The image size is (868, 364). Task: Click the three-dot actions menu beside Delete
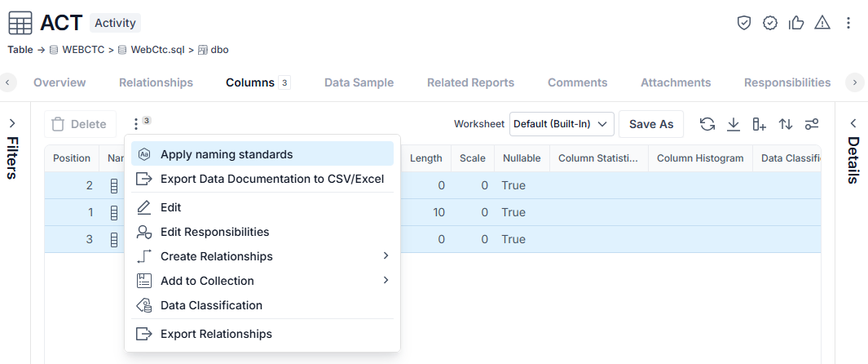(136, 124)
